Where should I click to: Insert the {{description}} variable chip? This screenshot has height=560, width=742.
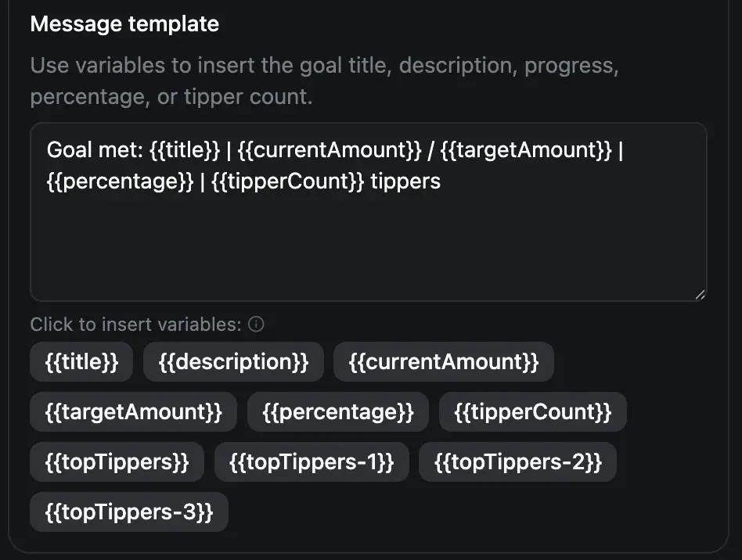pos(234,362)
